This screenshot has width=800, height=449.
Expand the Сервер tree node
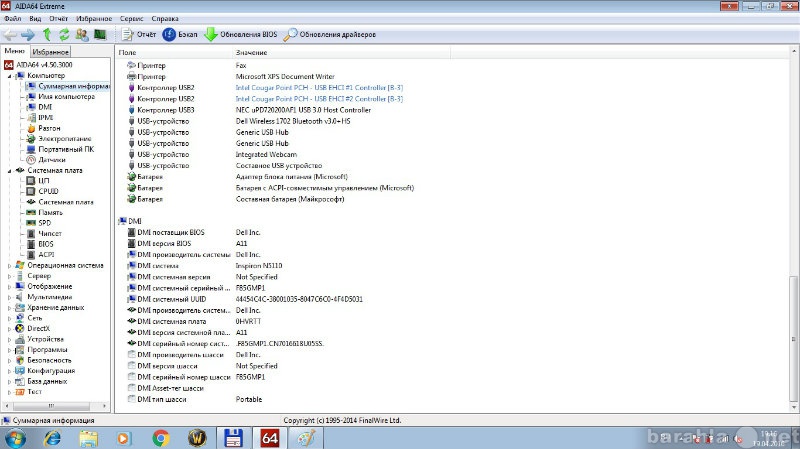(10, 276)
